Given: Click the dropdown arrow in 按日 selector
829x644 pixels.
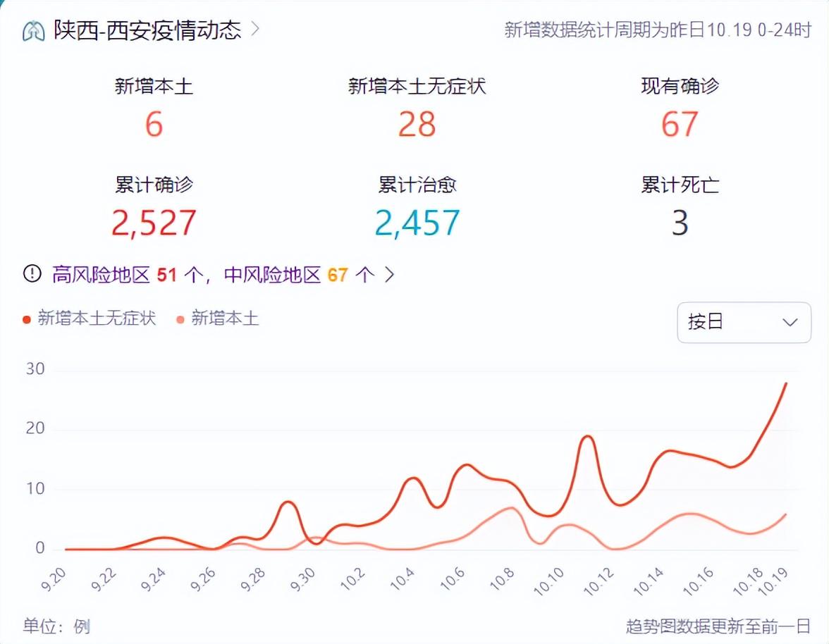Looking at the screenshot, I should (x=790, y=322).
